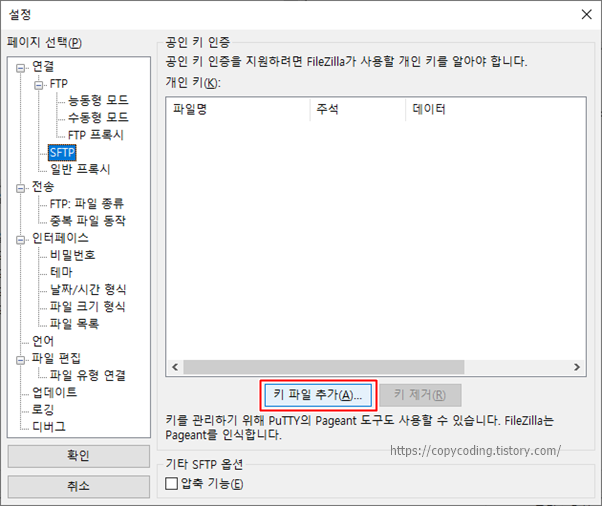The image size is (602, 506).
Task: Click the 파일명 column header
Action: coord(238,109)
